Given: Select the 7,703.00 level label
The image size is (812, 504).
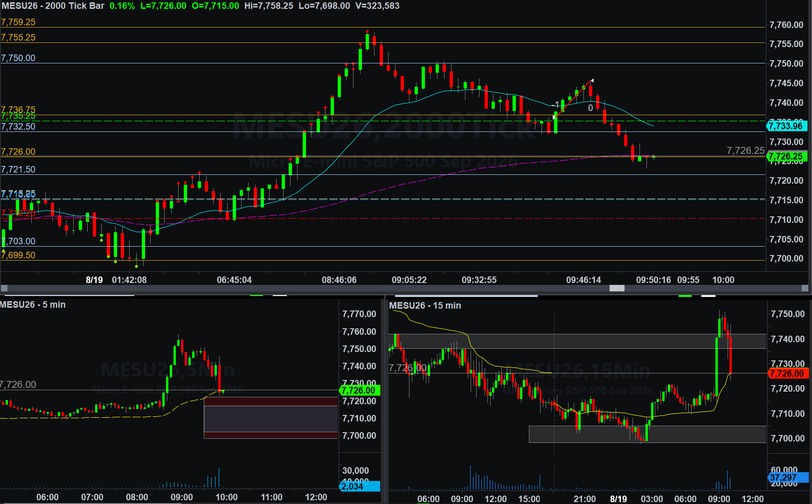Looking at the screenshot, I should click(x=18, y=241).
